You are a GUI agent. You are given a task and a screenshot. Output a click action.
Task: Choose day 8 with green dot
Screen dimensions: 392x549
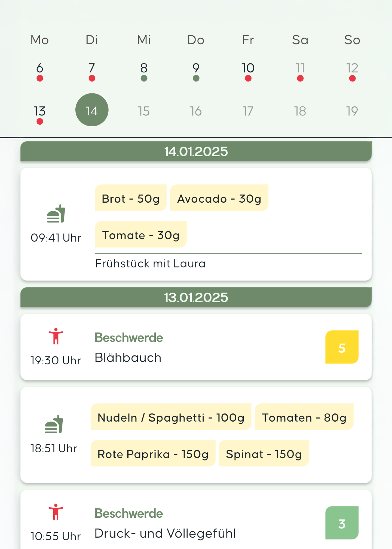click(x=144, y=68)
